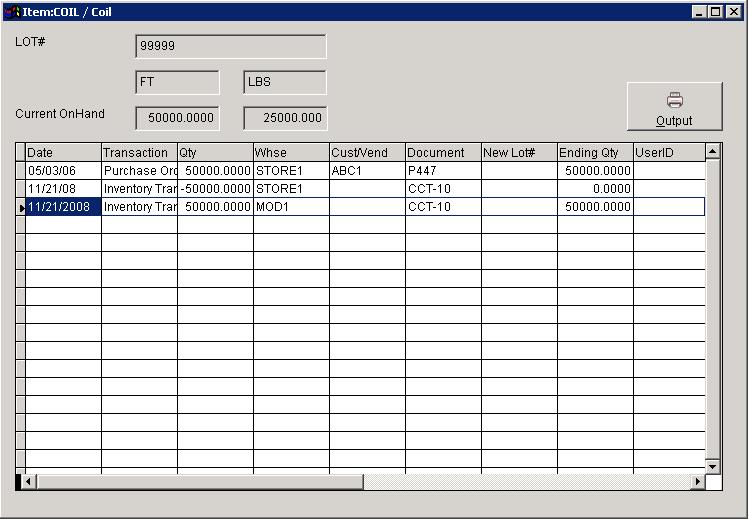Click the application icon in title bar
The width and height of the screenshot is (748, 519).
click(12, 12)
